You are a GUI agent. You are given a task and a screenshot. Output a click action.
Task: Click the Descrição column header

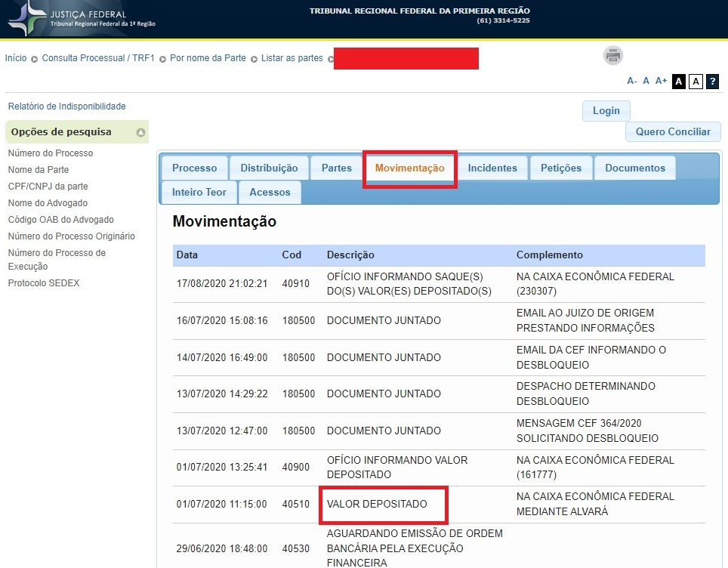click(350, 255)
